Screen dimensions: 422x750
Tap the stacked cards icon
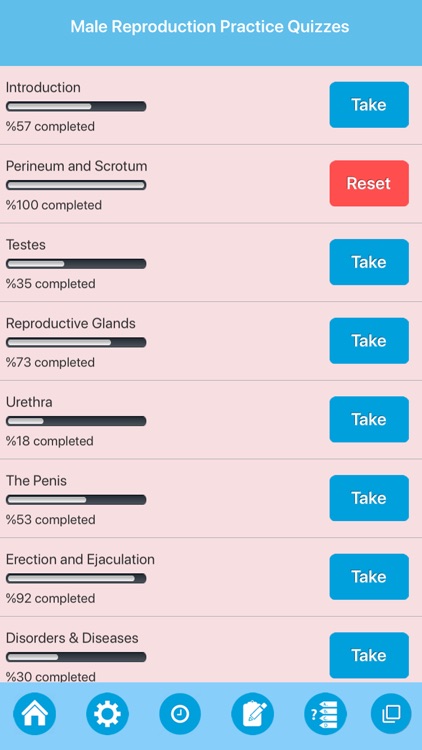click(391, 714)
